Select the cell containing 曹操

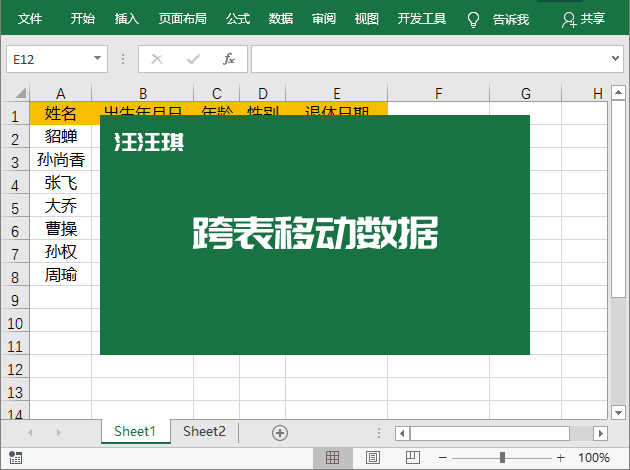[61, 229]
